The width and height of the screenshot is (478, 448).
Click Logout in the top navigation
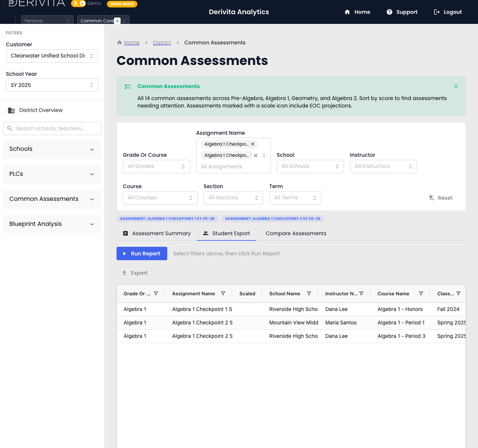click(448, 12)
